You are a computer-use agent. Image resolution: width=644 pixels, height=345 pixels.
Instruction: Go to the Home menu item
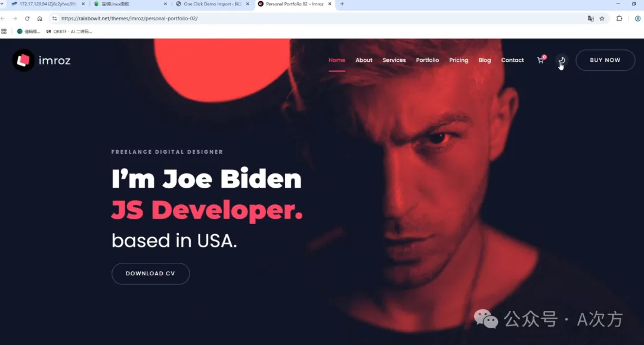337,60
